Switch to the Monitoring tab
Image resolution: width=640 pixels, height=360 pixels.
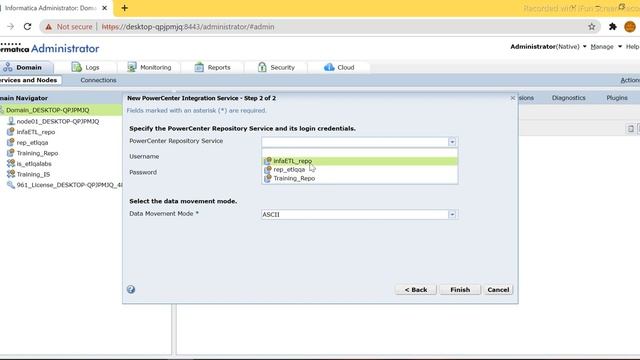(149, 67)
